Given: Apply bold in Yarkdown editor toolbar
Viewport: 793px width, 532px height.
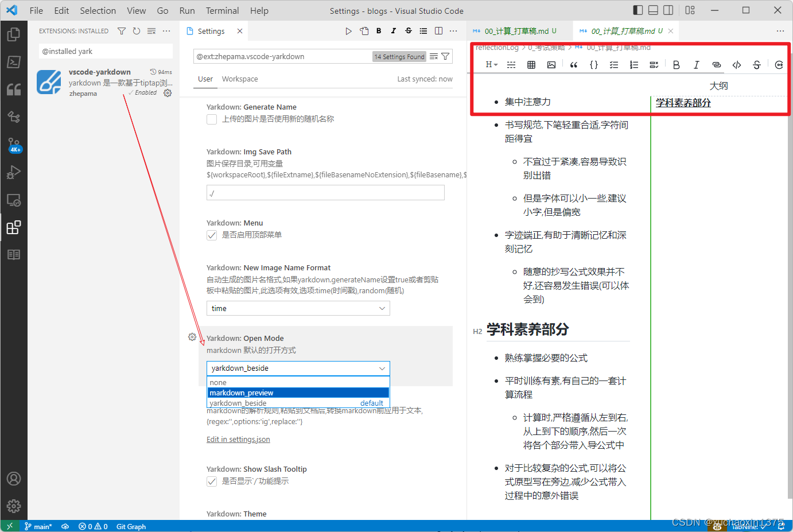Looking at the screenshot, I should click(677, 65).
